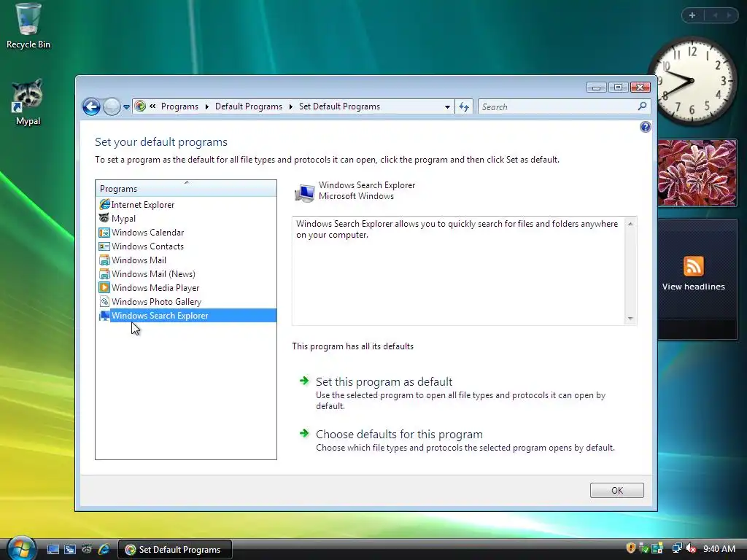Click the search magnifier icon

coord(642,106)
